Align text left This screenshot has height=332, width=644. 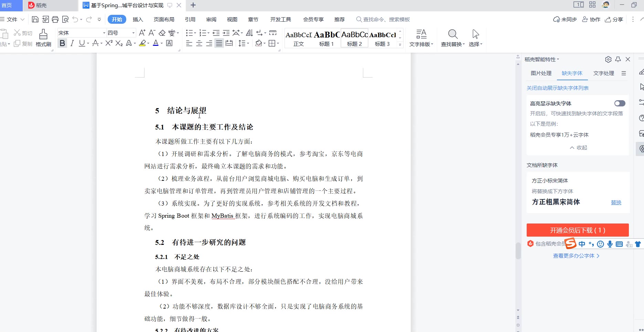coord(189,43)
